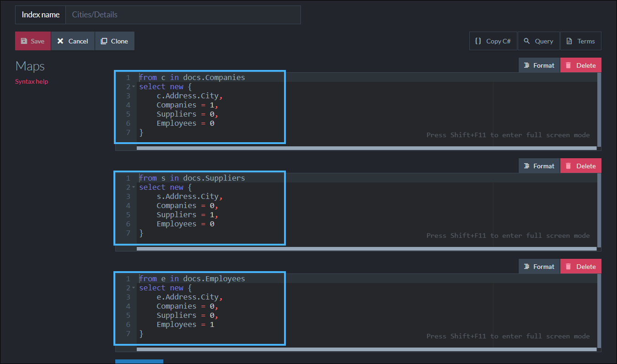Viewport: 617px width, 364px height.
Task: Collapse the select block in Employees map
Action: [134, 288]
